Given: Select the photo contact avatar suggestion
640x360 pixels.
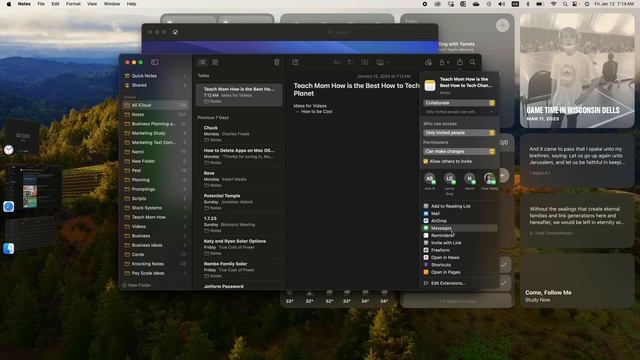Looking at the screenshot, I should click(489, 179).
